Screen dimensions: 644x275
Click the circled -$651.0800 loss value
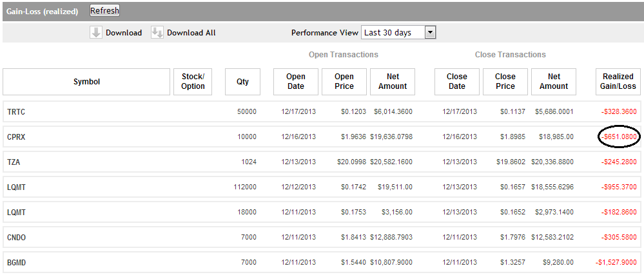pyautogui.click(x=619, y=137)
